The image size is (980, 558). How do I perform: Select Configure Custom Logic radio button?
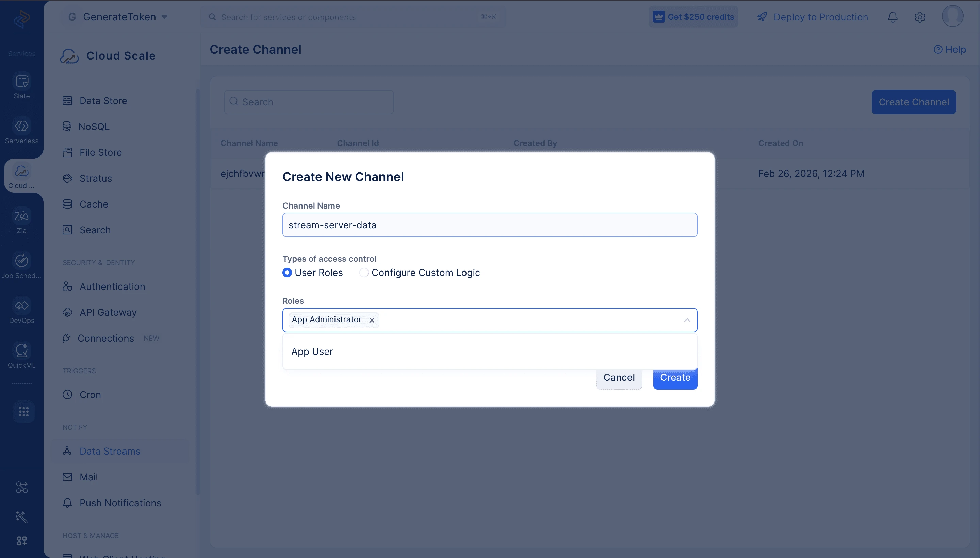pos(364,273)
